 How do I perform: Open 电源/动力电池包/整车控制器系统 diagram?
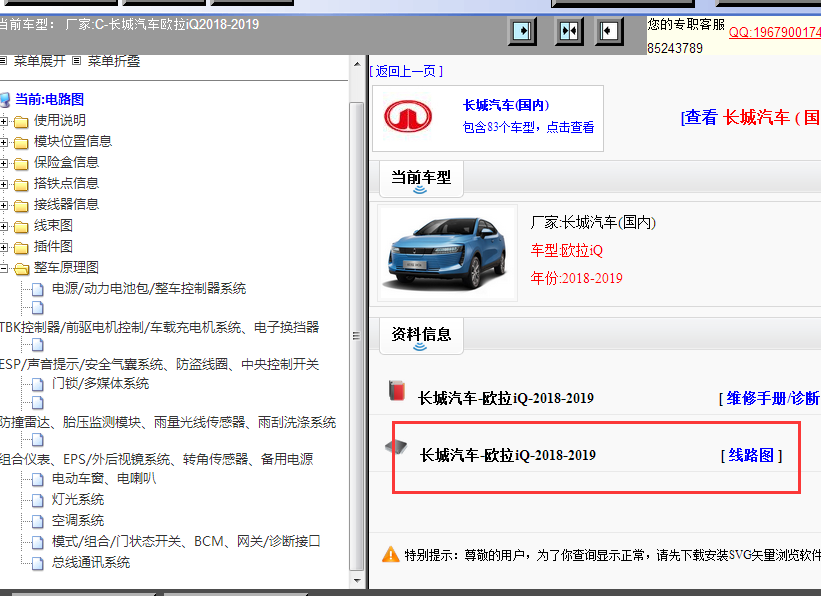[x=149, y=289]
